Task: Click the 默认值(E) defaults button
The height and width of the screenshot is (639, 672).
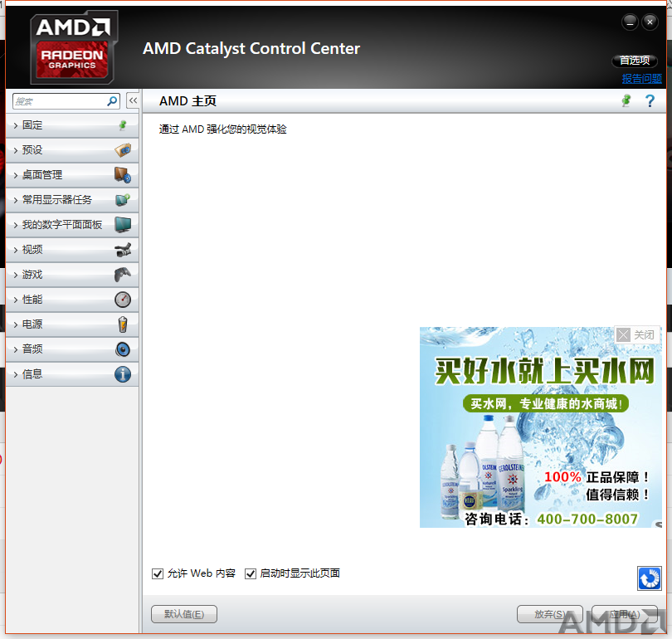Action: (184, 614)
